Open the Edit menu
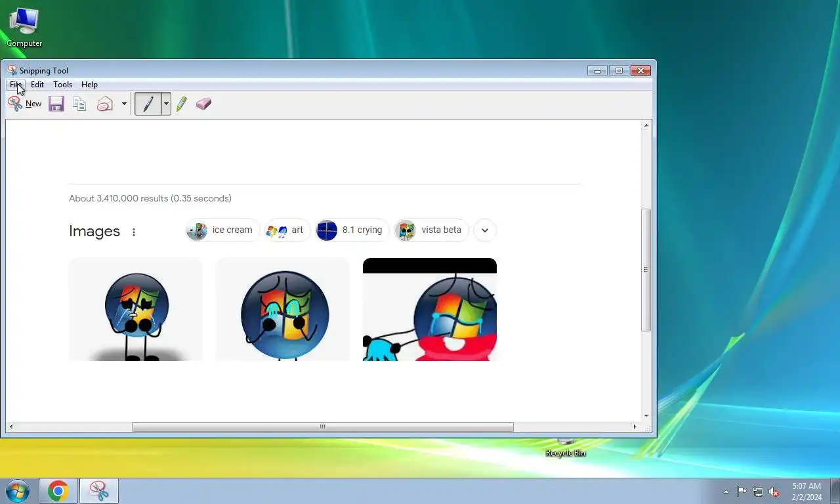This screenshot has width=840, height=504. (37, 85)
